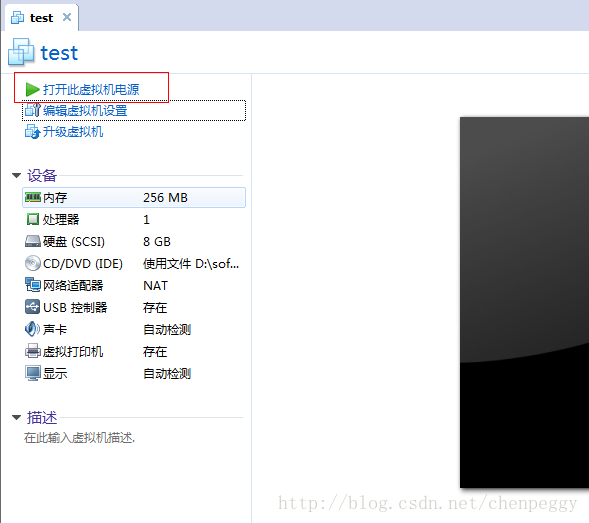Viewport: 589px width, 523px height.
Task: Click the display monitor icon
Action: (x=33, y=373)
